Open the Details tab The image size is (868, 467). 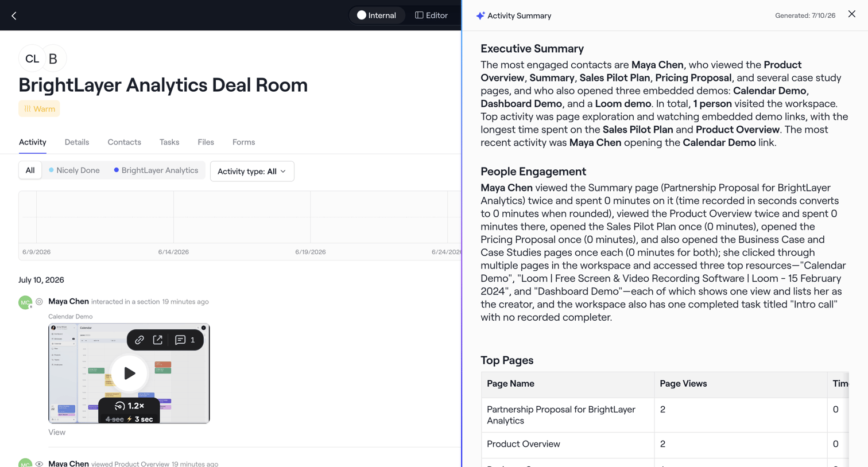77,142
